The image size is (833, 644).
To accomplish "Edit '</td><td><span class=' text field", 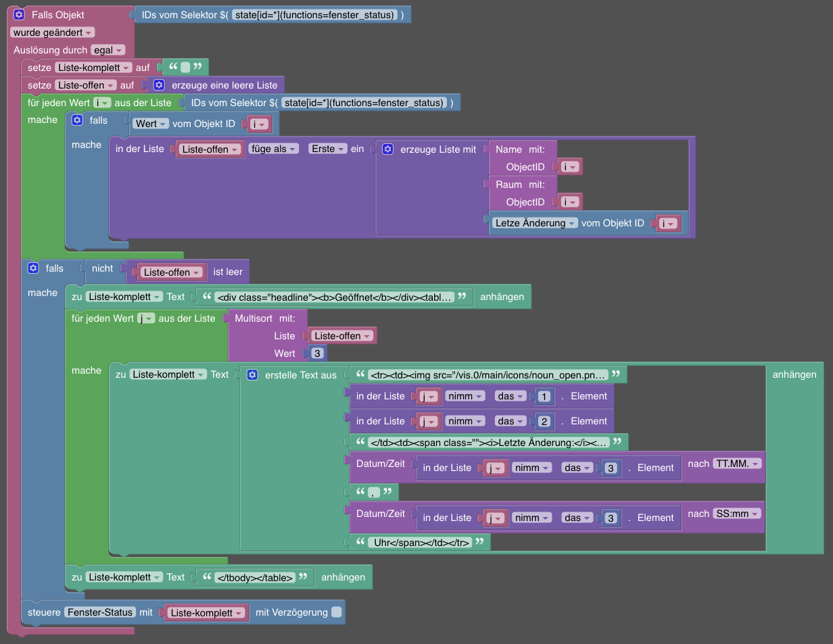I will [489, 443].
